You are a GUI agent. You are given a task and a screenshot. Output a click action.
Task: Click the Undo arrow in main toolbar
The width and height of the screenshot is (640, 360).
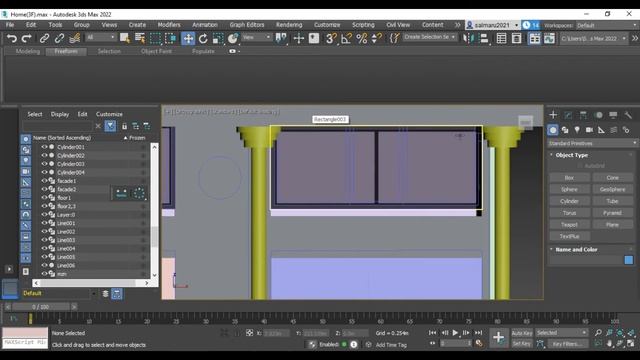coord(11,38)
